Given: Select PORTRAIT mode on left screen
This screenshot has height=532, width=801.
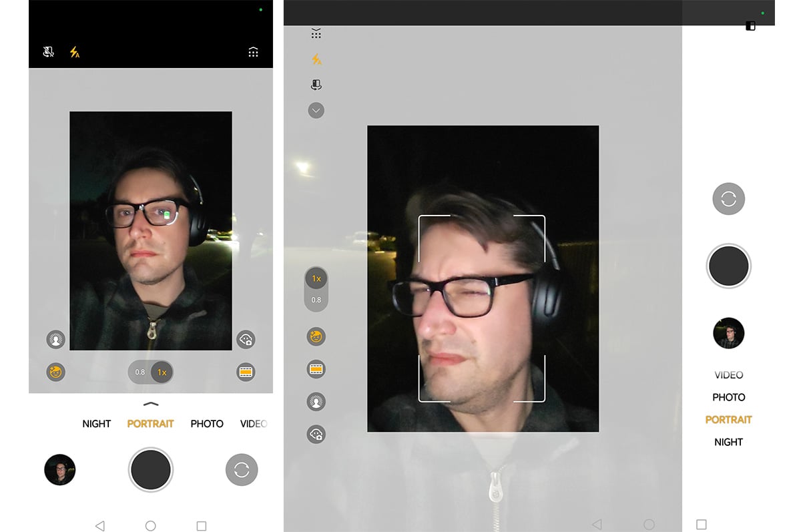Looking at the screenshot, I should click(x=150, y=424).
